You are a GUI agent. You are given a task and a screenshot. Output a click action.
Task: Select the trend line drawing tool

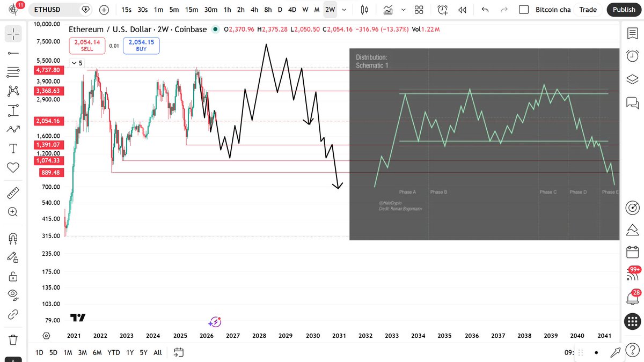13,53
